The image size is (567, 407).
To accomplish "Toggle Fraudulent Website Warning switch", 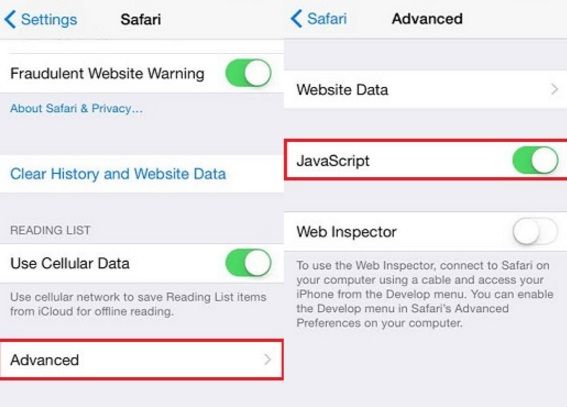I will pos(248,73).
